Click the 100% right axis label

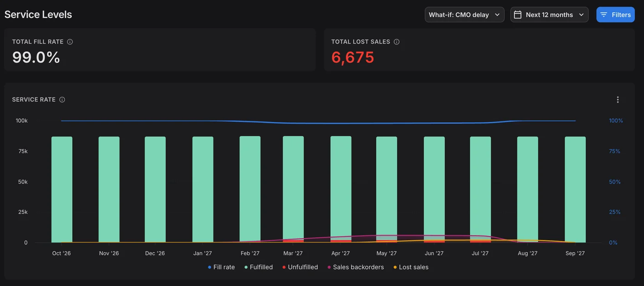point(616,121)
